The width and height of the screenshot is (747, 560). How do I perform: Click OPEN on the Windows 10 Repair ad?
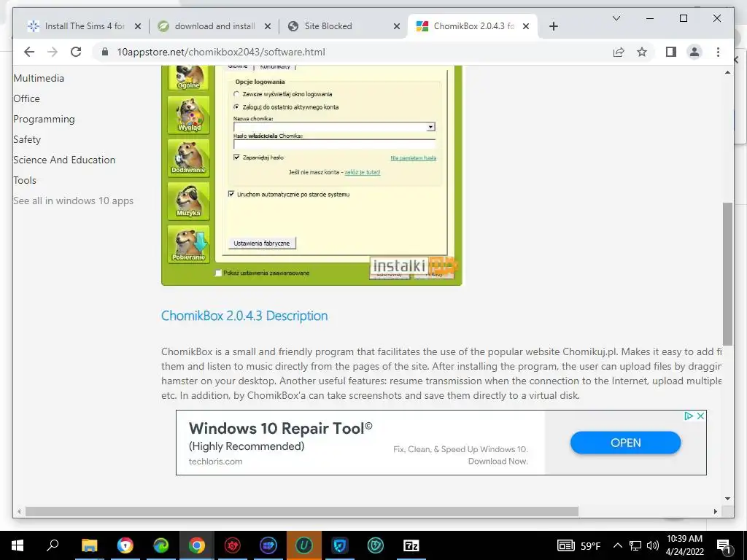(x=625, y=443)
